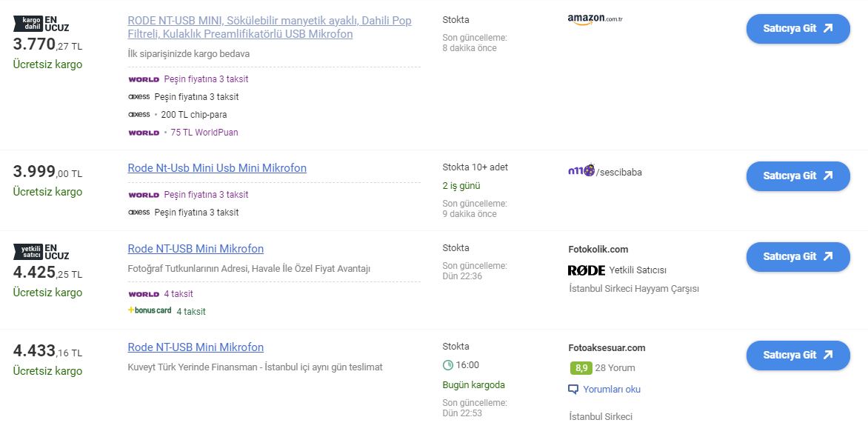Screen dimensions: 868x437
Task: Click the World card logo in first listing
Action: click(x=144, y=79)
